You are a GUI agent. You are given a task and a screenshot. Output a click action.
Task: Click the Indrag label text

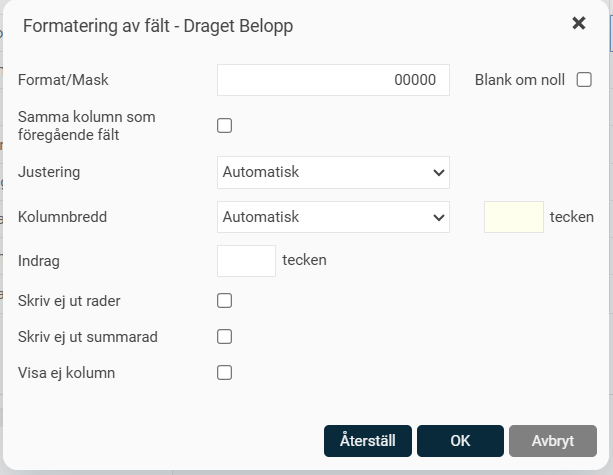pos(39,261)
